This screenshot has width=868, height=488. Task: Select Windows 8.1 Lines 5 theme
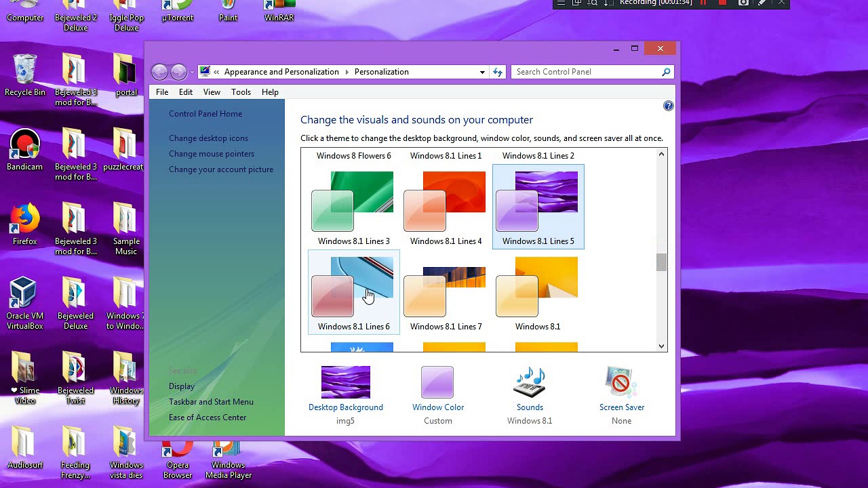click(538, 207)
